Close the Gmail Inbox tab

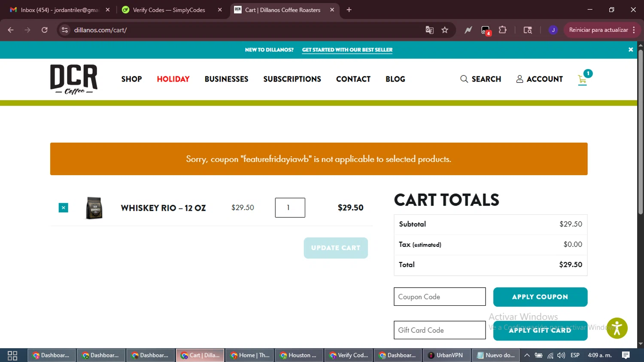[108, 10]
